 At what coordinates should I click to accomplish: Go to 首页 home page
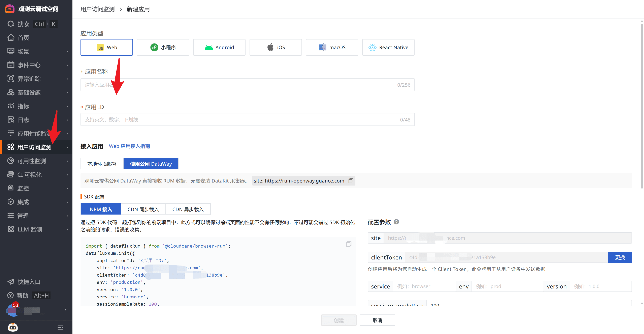click(x=24, y=38)
